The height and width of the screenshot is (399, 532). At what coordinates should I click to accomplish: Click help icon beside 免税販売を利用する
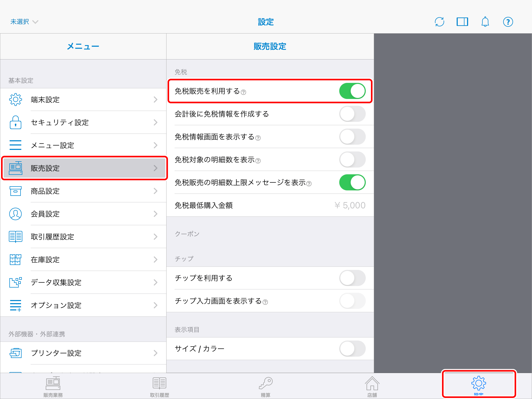click(x=243, y=92)
